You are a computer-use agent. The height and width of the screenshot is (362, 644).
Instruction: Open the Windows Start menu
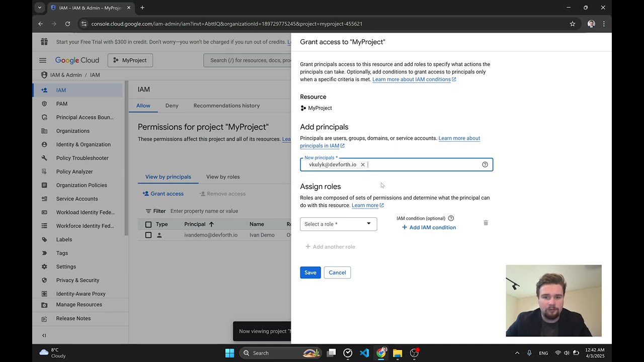tap(229, 353)
